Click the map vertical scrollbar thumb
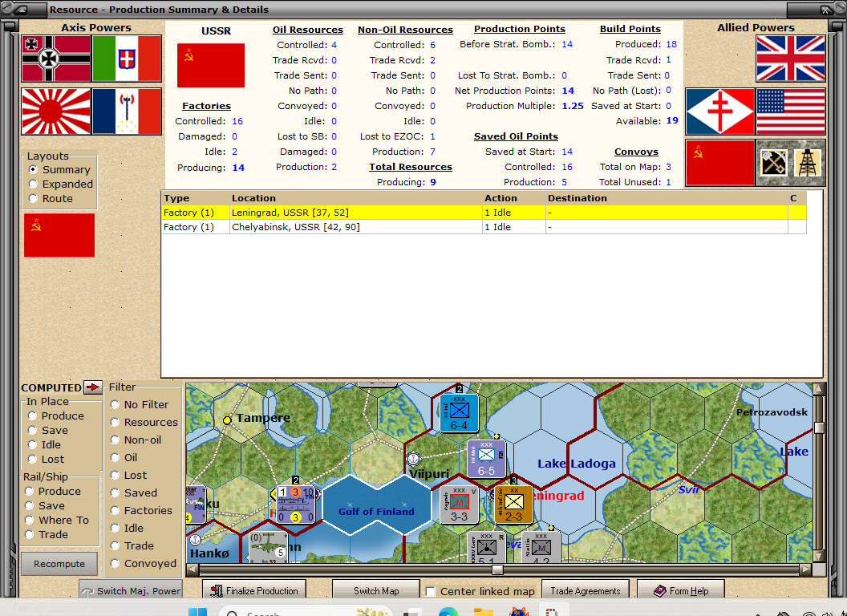This screenshot has width=847, height=616. 819,428
